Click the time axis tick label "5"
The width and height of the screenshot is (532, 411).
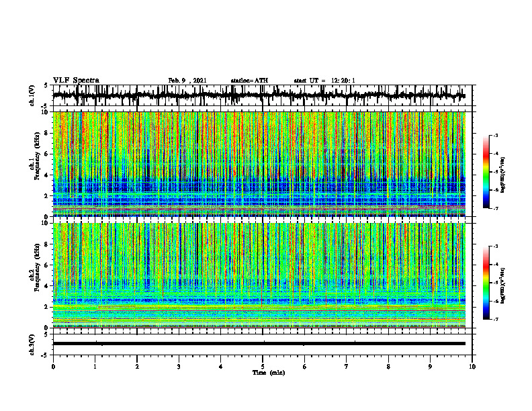(x=263, y=367)
